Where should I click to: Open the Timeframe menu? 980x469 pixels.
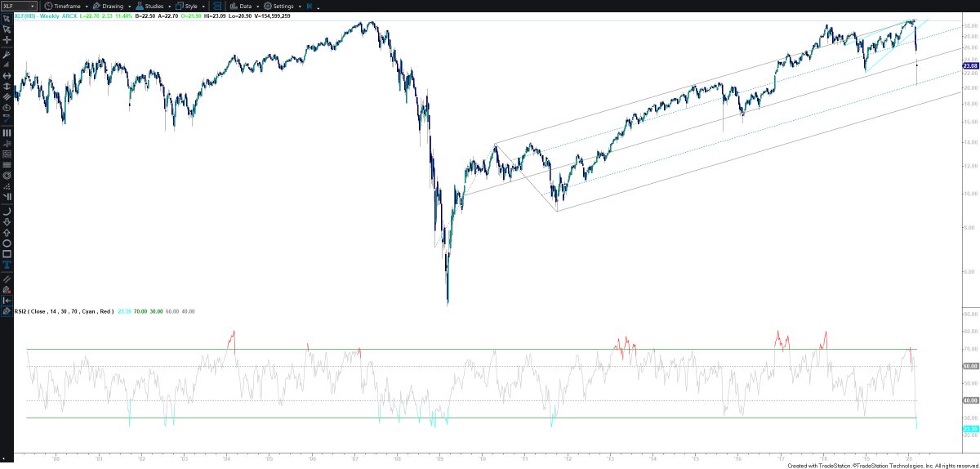click(65, 6)
